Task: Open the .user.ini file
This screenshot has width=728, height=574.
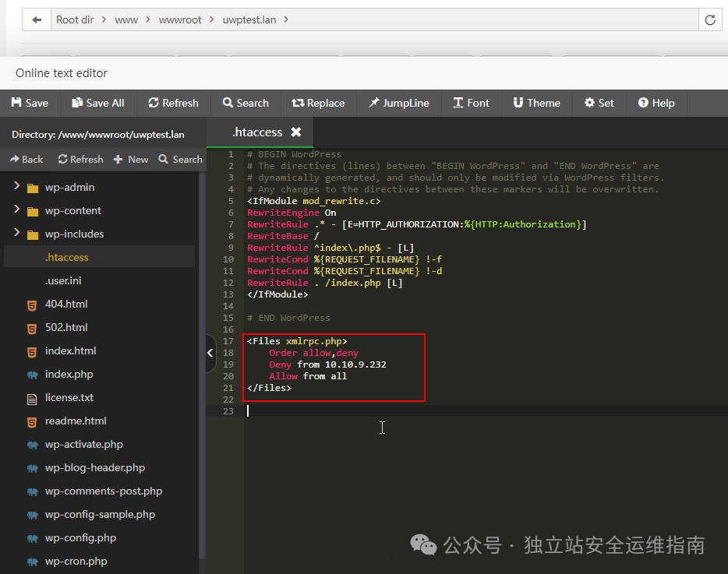Action: click(x=63, y=280)
